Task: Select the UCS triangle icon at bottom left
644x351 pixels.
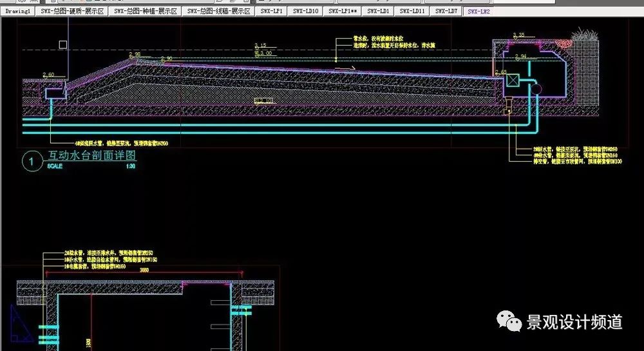Action: click(x=21, y=323)
